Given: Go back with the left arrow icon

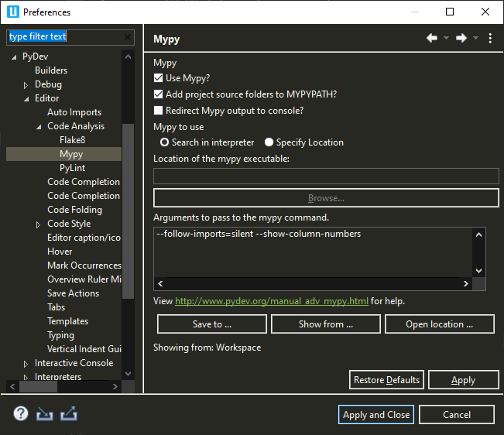Looking at the screenshot, I should (432, 38).
